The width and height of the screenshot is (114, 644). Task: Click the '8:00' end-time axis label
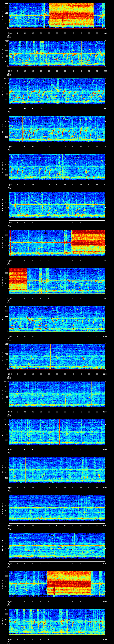coord(105,260)
